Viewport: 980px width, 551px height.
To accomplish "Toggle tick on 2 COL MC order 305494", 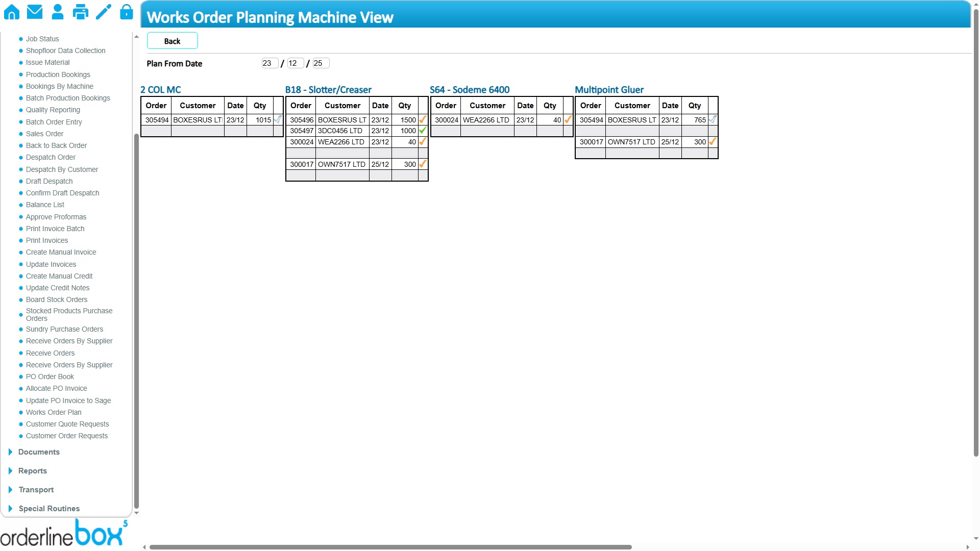I will pyautogui.click(x=278, y=119).
